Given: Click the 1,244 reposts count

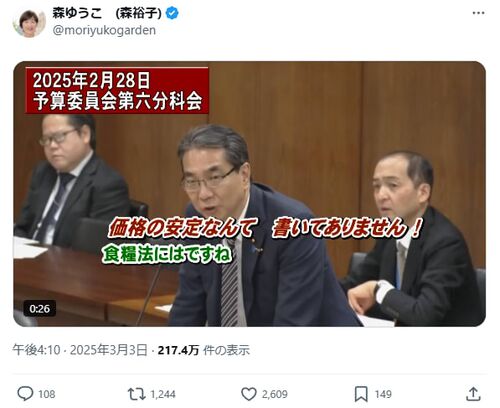Looking at the screenshot, I should tap(163, 394).
